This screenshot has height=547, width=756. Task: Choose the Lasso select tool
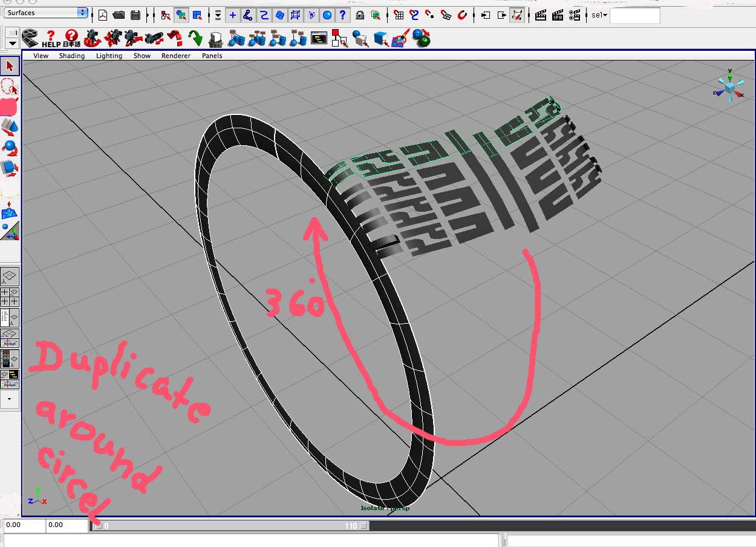(x=10, y=86)
